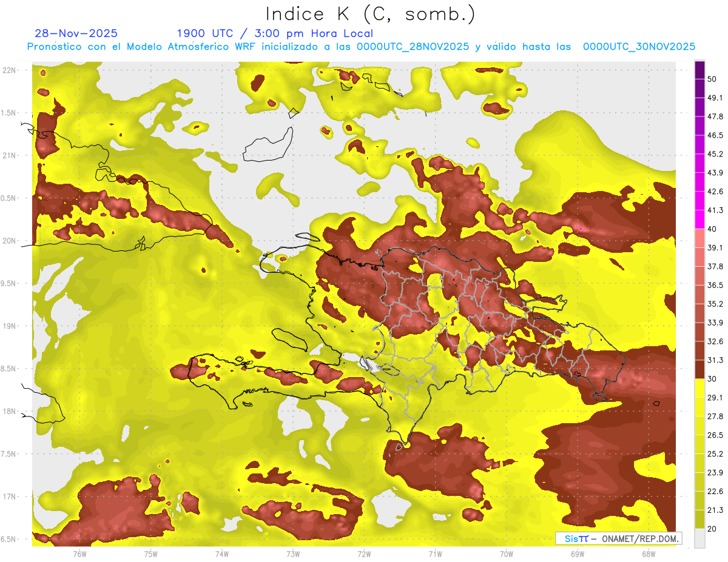Viewport: 728px width, 562px height.
Task: Select the '43.9' colorbar value
Action: 715,173
